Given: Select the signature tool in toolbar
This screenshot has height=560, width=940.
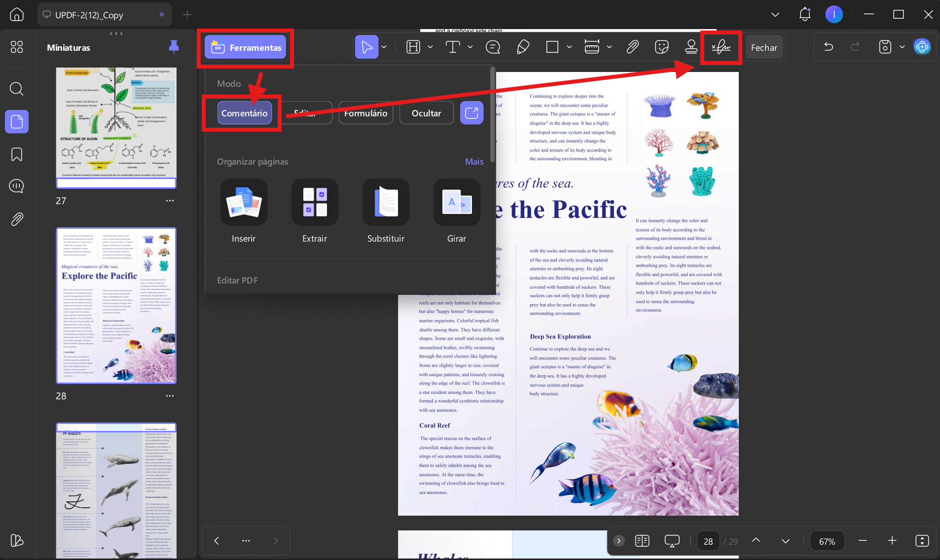Looking at the screenshot, I should click(721, 47).
